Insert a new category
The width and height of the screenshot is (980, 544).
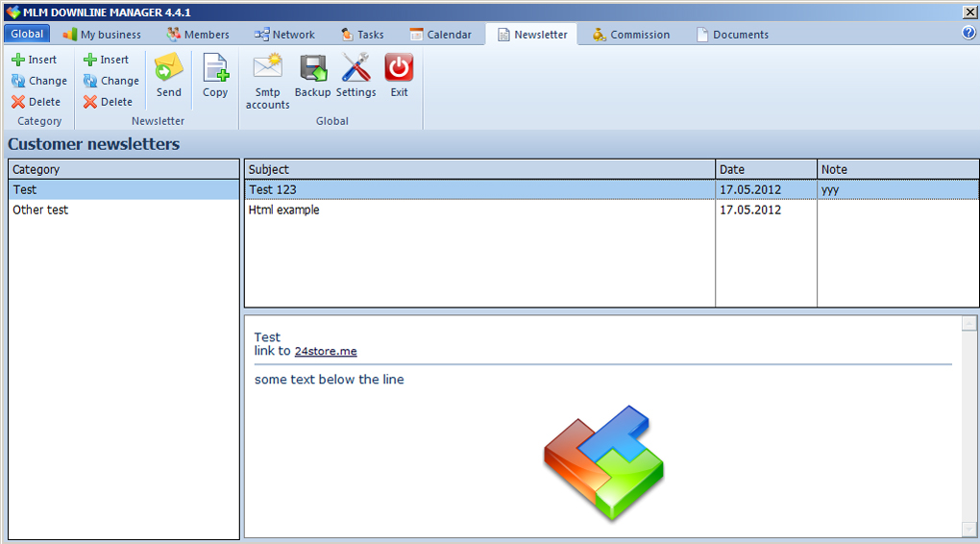(x=35, y=60)
